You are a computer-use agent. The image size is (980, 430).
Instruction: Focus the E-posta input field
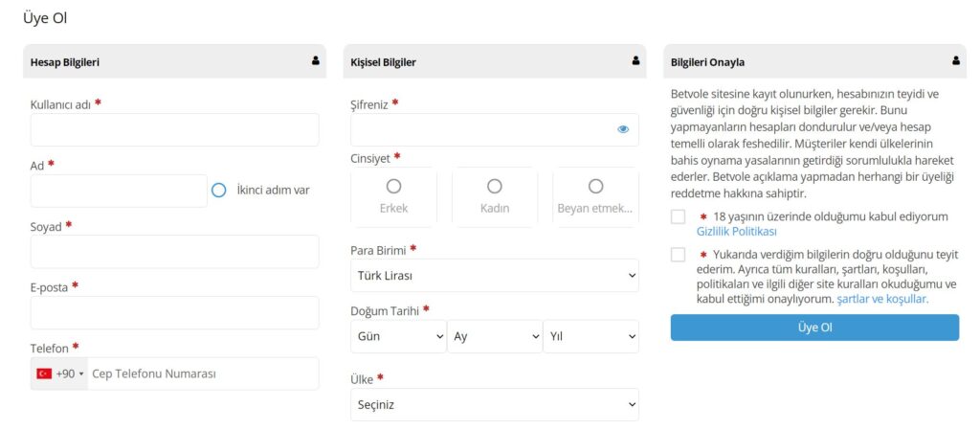pyautogui.click(x=174, y=312)
